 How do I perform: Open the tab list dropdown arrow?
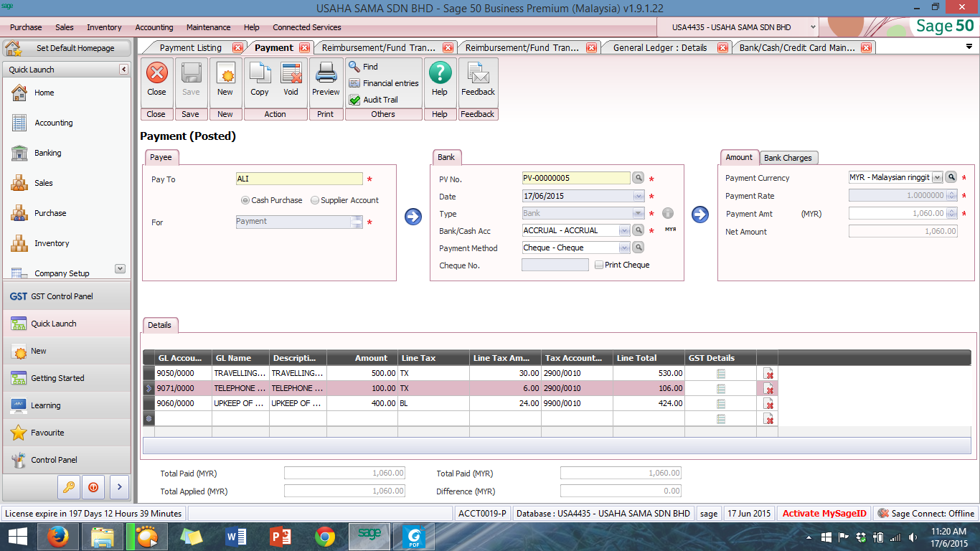coord(969,47)
